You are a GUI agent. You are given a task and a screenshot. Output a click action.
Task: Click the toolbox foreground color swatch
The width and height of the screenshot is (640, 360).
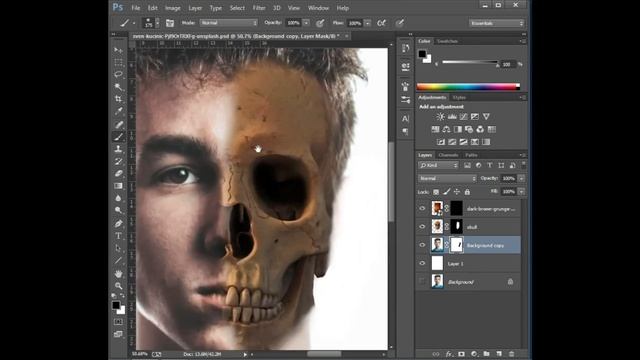tap(116, 305)
